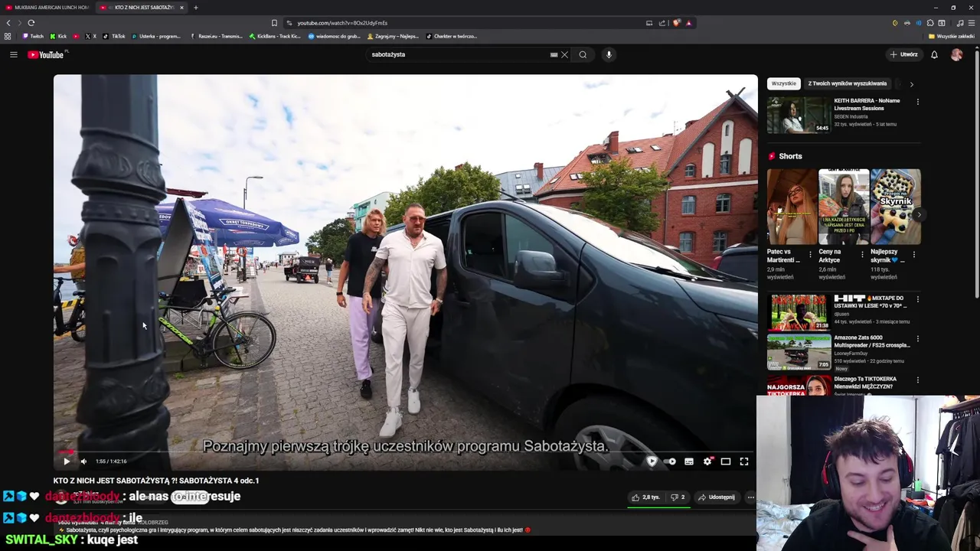The image size is (980, 551).
Task: Open Brave Shields lion icon
Action: (677, 23)
